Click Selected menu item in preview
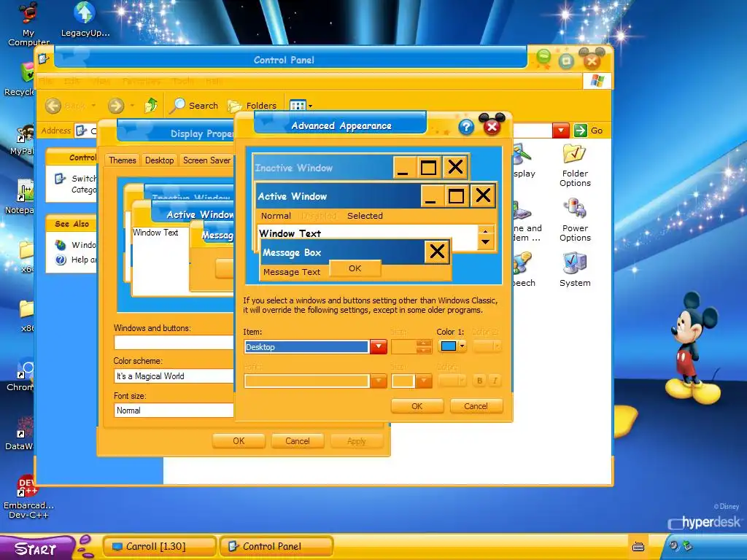This screenshot has width=747, height=560. tap(365, 216)
